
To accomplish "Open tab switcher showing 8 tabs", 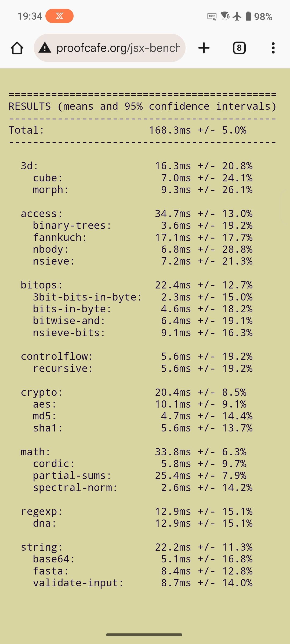I will click(x=239, y=48).
